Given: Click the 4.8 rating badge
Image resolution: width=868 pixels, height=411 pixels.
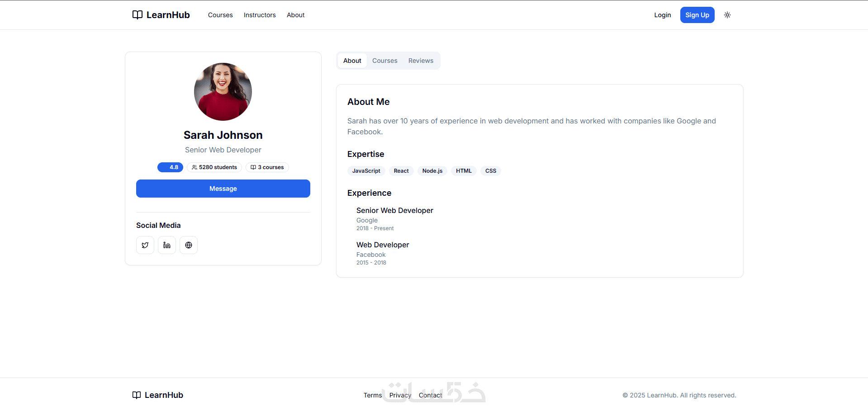Looking at the screenshot, I should coord(170,167).
